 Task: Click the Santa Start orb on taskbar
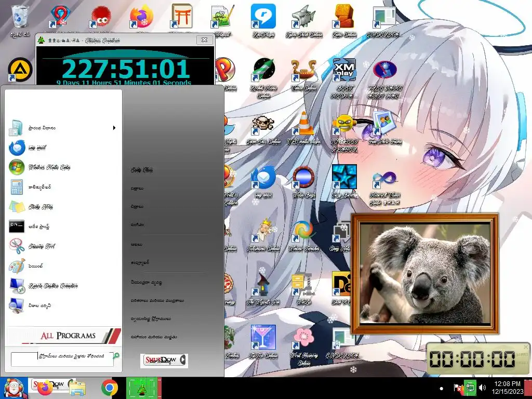pos(14,388)
